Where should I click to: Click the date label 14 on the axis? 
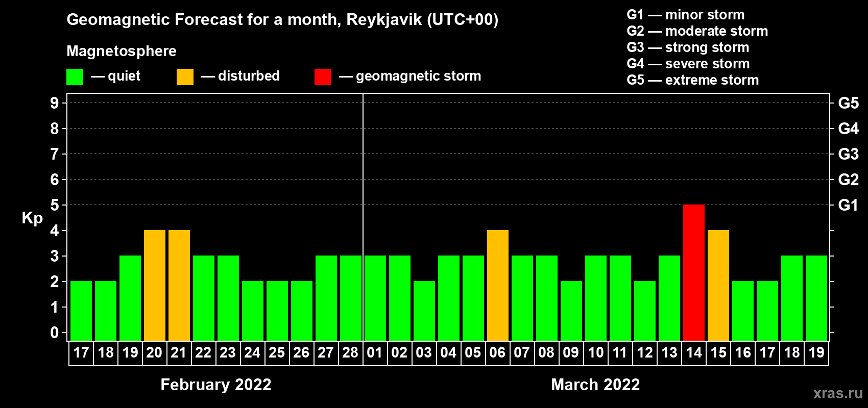[693, 353]
